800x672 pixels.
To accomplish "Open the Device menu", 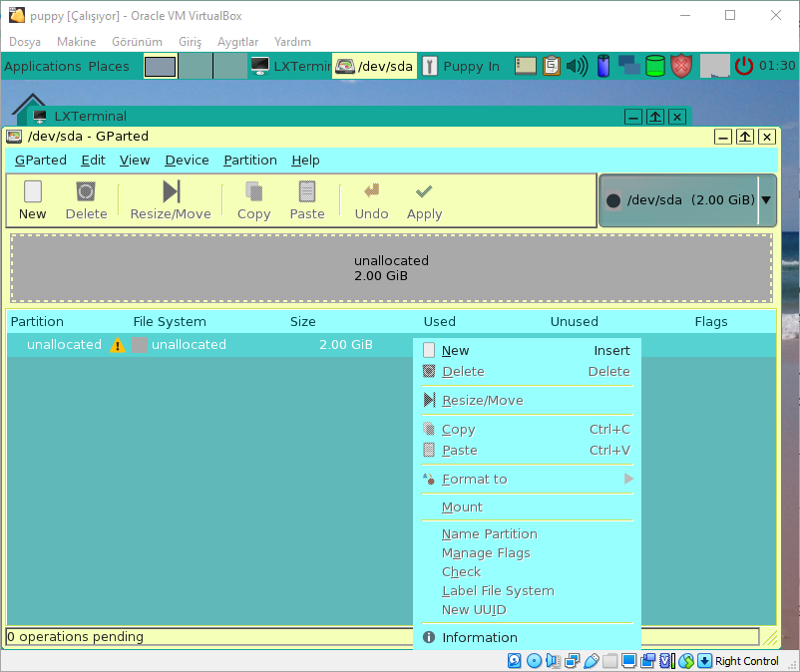I will point(187,161).
